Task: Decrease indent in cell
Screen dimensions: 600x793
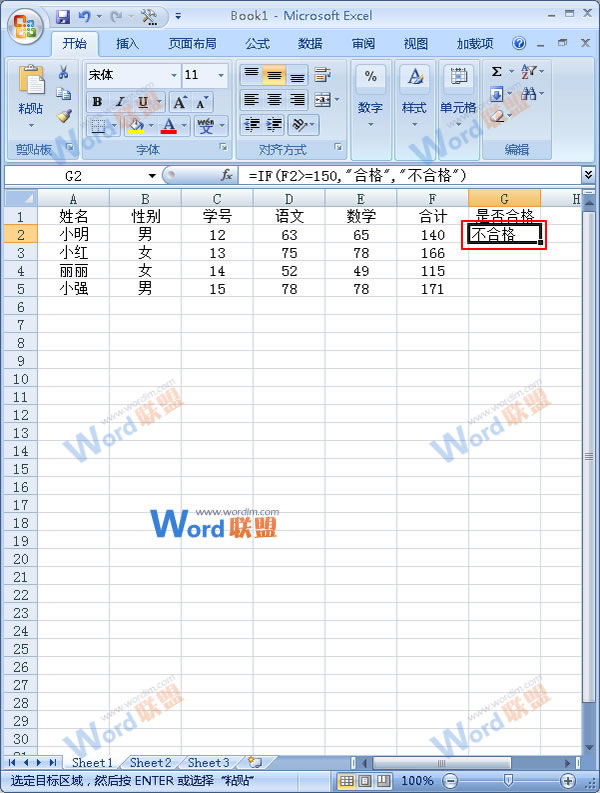Action: pyautogui.click(x=251, y=124)
